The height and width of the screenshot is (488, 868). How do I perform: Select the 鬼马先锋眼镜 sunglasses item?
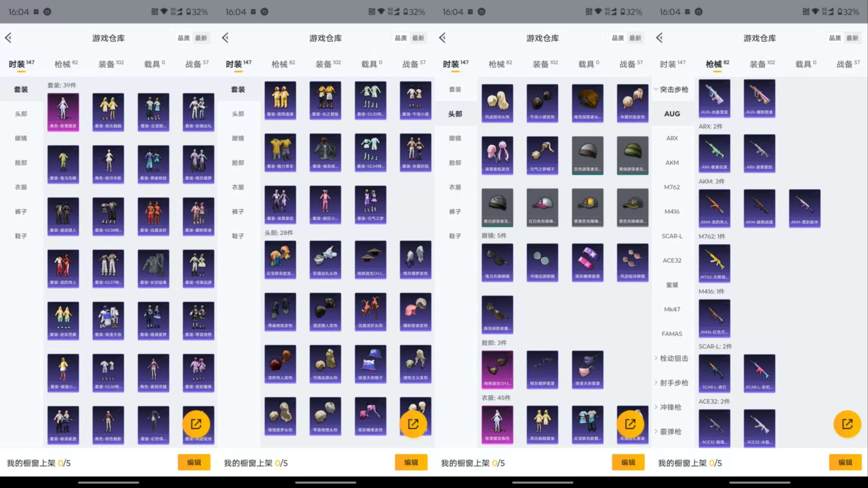tap(497, 263)
